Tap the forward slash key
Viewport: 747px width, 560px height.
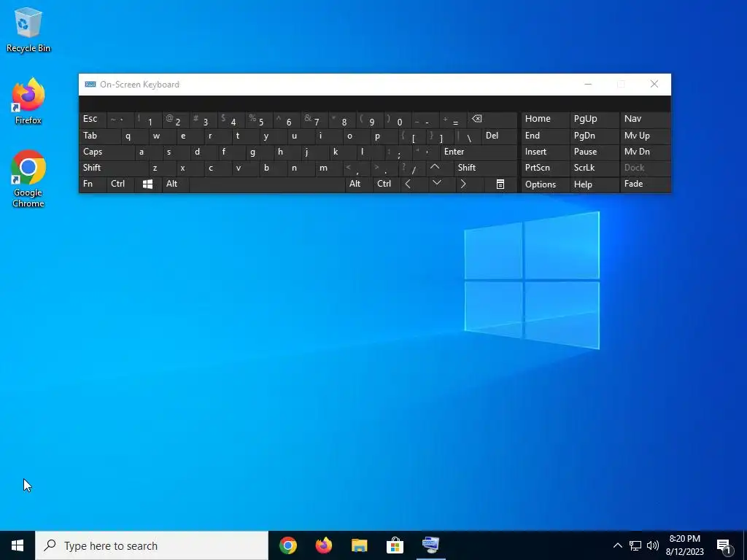[413, 168]
